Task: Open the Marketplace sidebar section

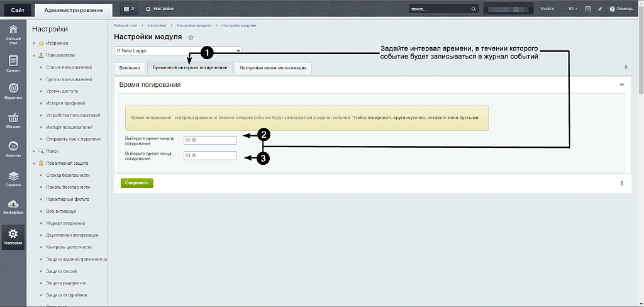Action: point(13,207)
